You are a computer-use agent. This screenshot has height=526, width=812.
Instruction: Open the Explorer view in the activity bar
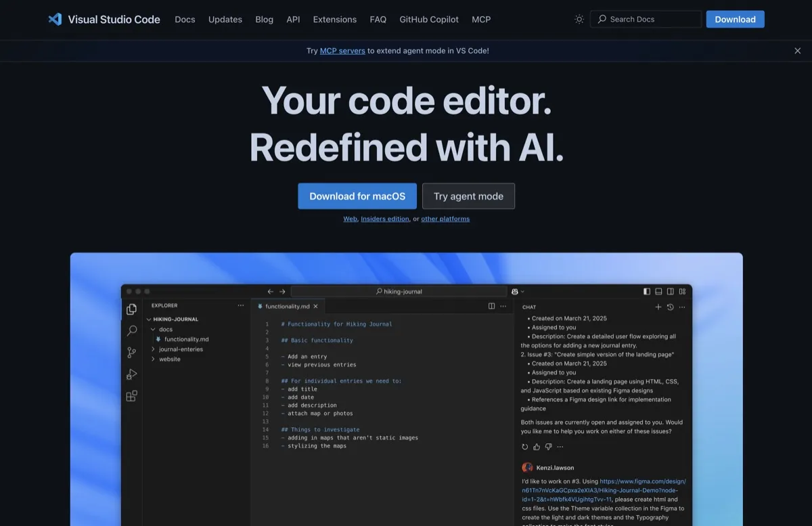(131, 309)
